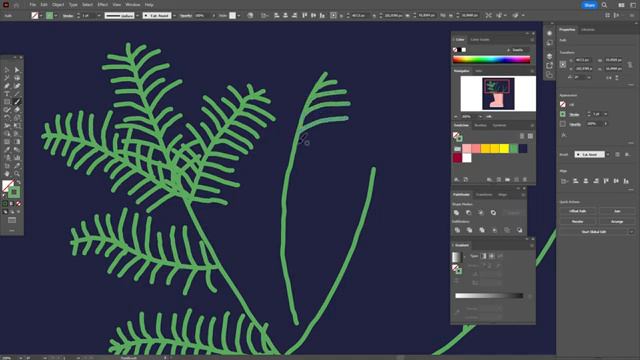This screenshot has height=360, width=640.
Task: Click Pathfinder Exclude icon
Action: (493, 213)
